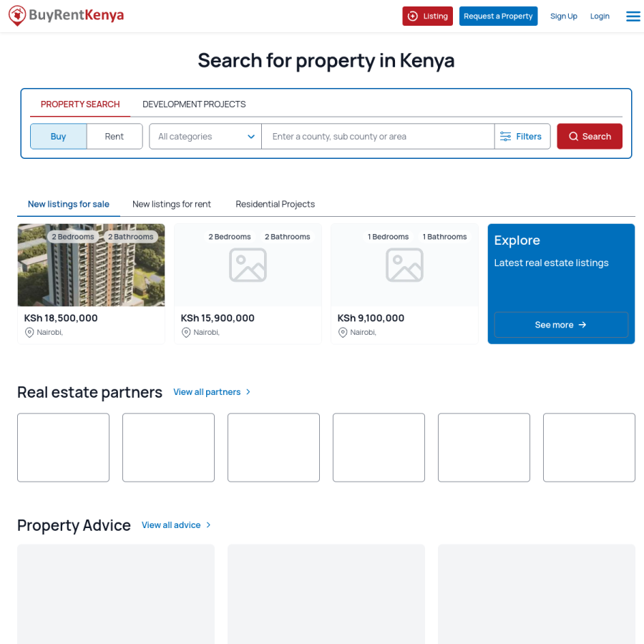
Task: Click chevron next to View all partners
Action: pos(248,392)
